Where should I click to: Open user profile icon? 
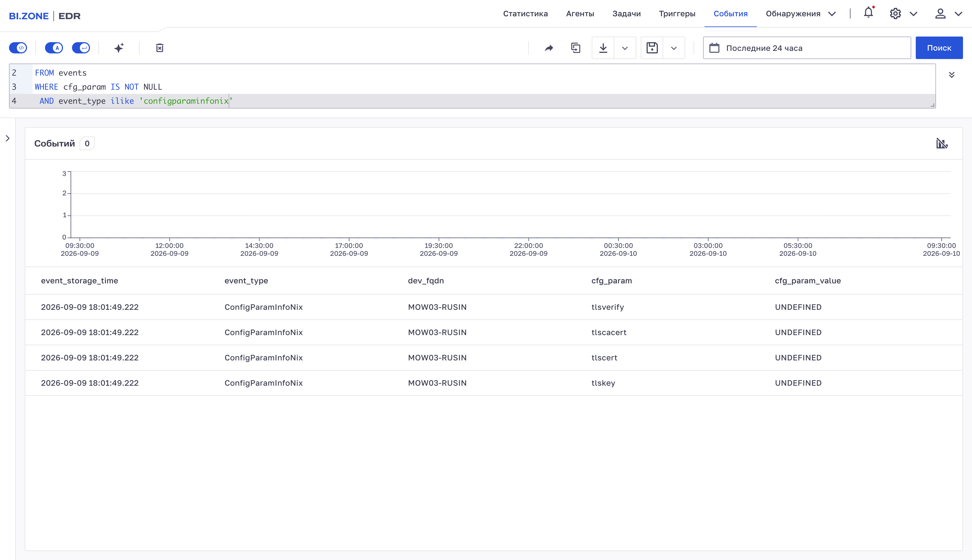[x=940, y=13]
